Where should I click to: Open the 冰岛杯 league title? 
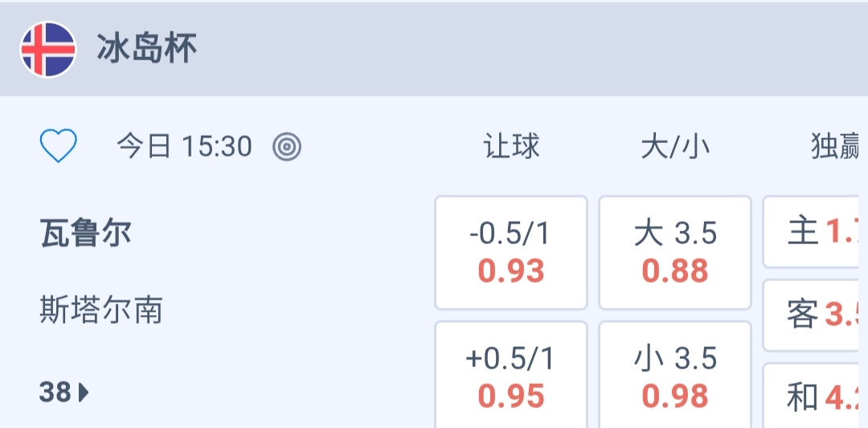(x=147, y=50)
